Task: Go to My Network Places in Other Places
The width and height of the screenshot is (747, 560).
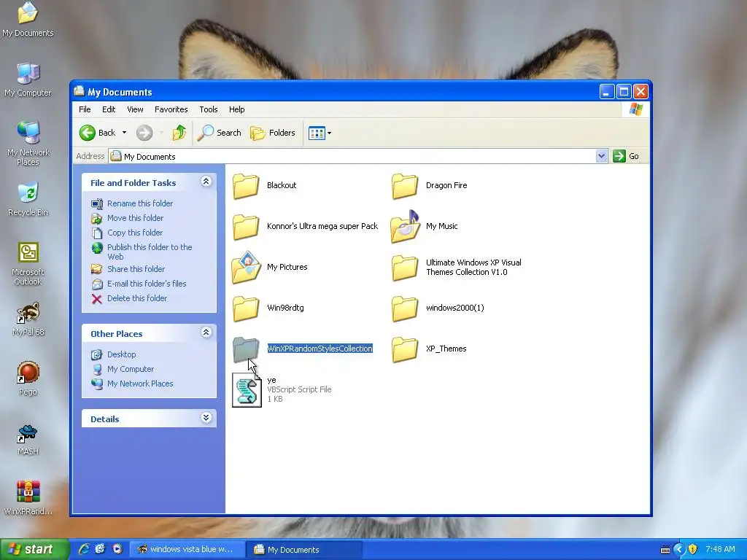Action: (x=140, y=384)
